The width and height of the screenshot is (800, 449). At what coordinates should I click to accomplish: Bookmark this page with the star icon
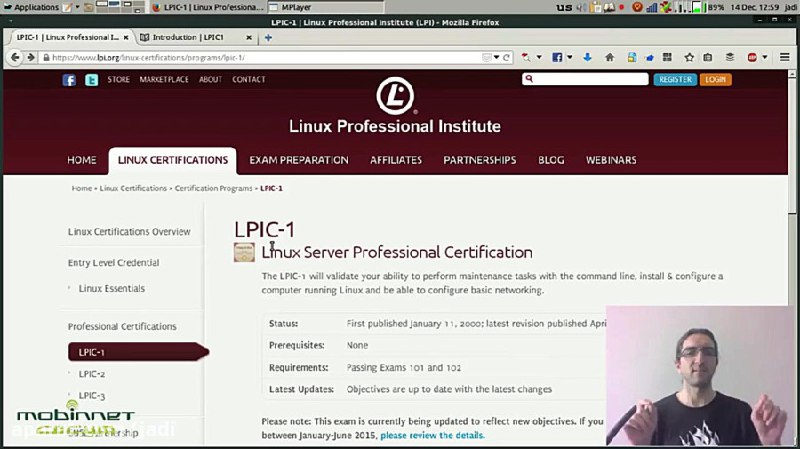pyautogui.click(x=689, y=58)
